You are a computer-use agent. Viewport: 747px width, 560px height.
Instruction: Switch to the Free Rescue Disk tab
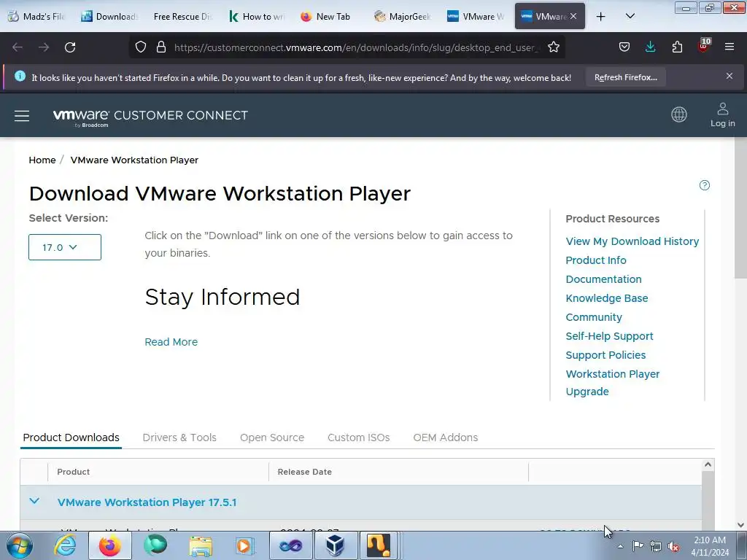tap(182, 17)
